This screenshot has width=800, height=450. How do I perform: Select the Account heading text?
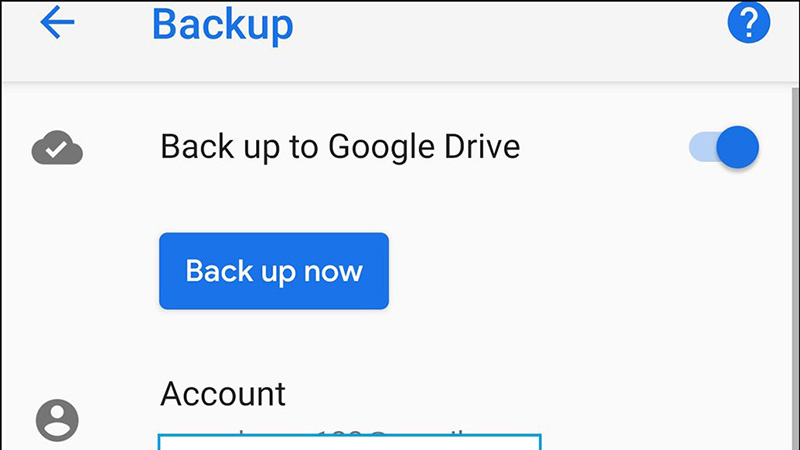223,393
